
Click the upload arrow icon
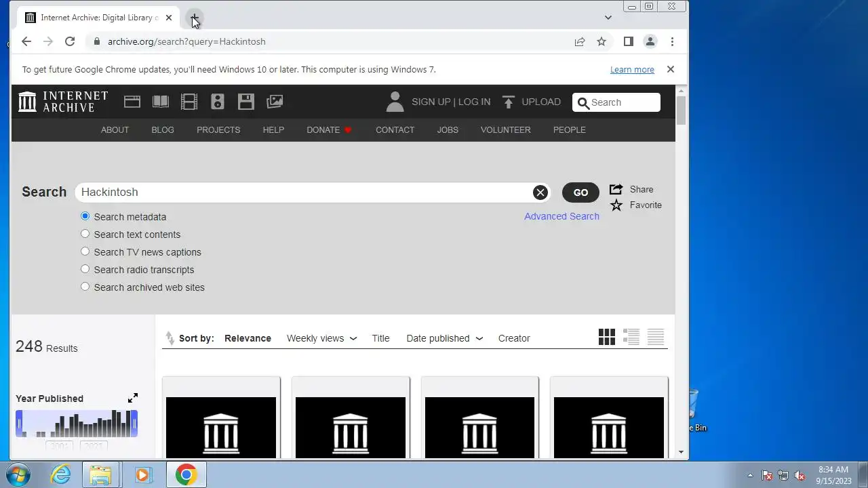pos(509,102)
